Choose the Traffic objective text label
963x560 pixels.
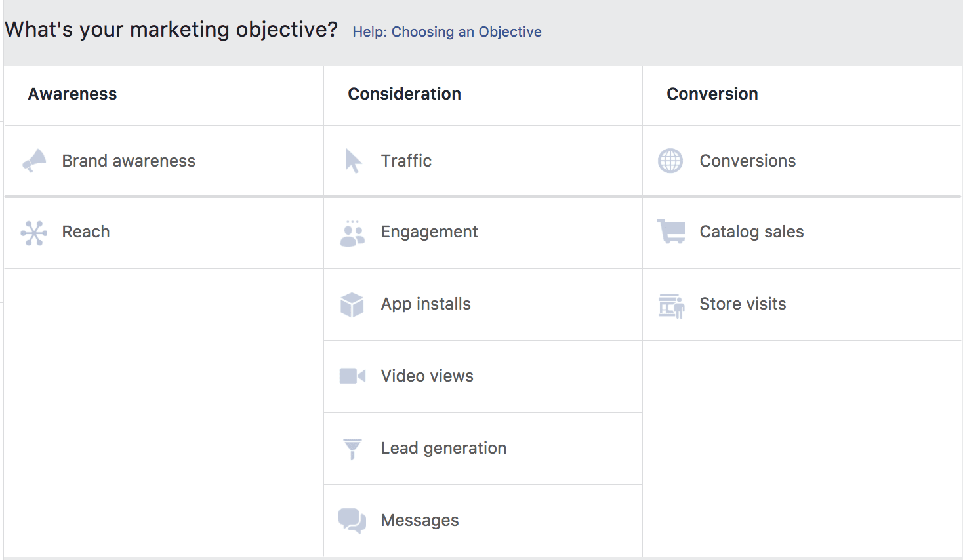pos(406,161)
